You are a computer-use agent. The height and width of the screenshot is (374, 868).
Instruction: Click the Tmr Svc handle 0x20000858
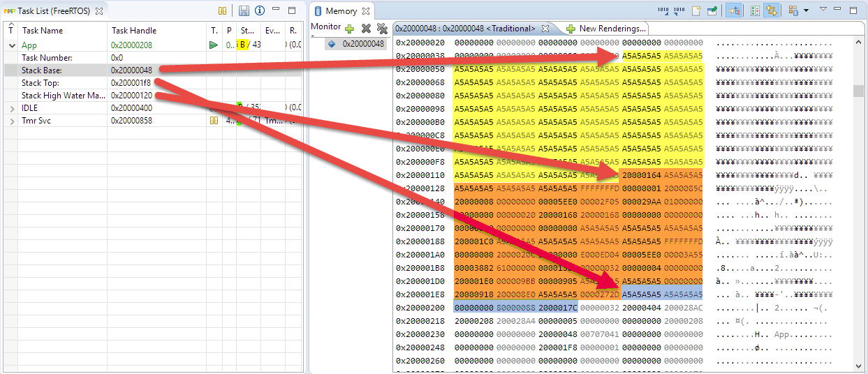[x=131, y=121]
